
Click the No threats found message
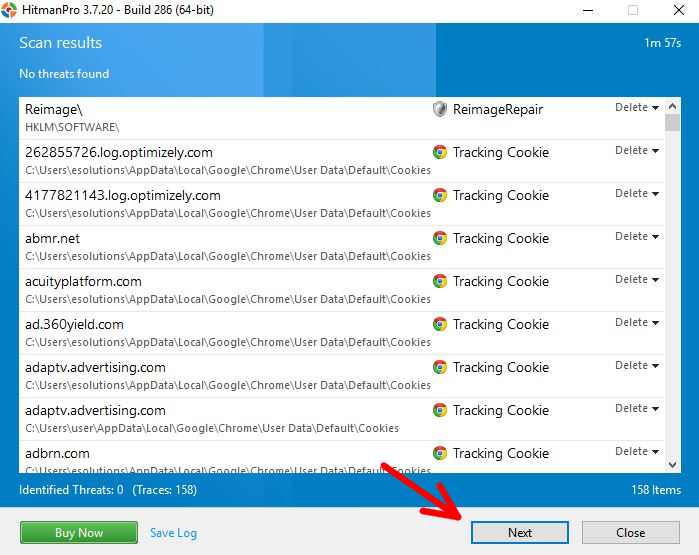click(64, 74)
